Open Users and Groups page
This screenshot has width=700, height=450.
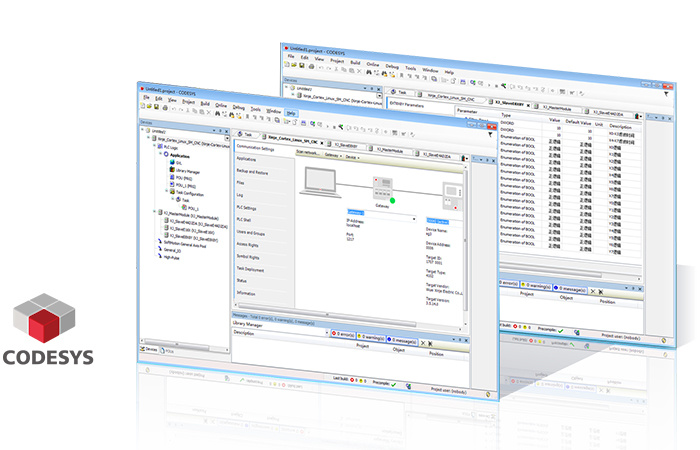pos(250,233)
